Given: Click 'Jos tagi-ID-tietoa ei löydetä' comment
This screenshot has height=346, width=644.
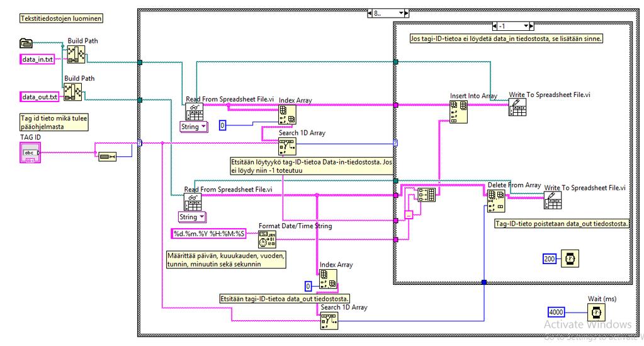Looking at the screenshot, I should [x=506, y=38].
